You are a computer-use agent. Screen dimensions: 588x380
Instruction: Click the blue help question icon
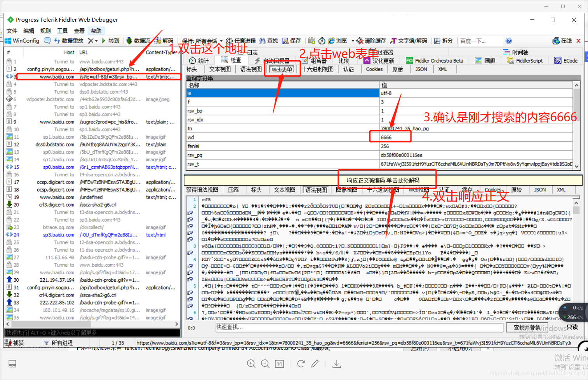point(509,41)
